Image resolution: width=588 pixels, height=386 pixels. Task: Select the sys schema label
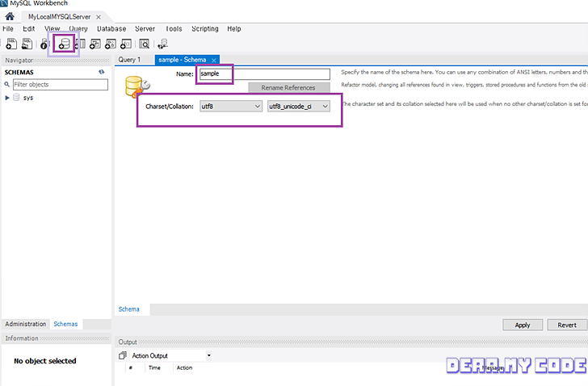point(28,98)
